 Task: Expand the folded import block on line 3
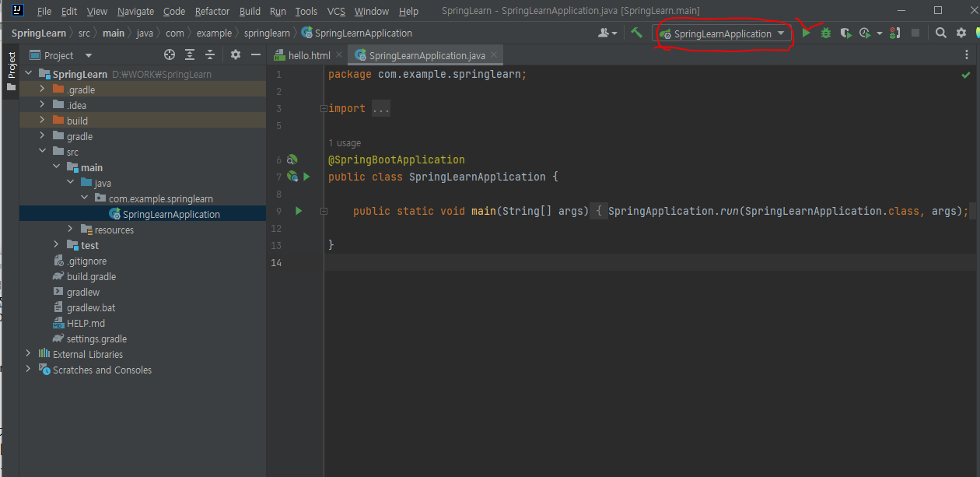pyautogui.click(x=381, y=109)
